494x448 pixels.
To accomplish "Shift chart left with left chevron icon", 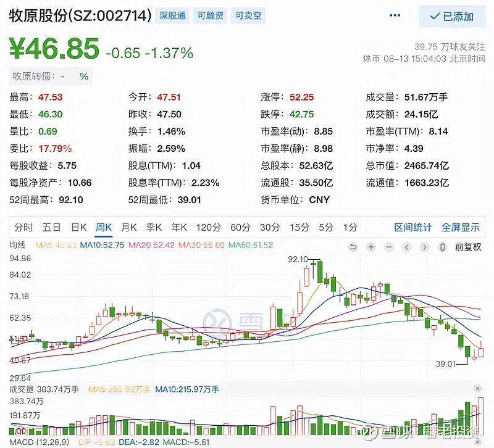I will (x=407, y=247).
